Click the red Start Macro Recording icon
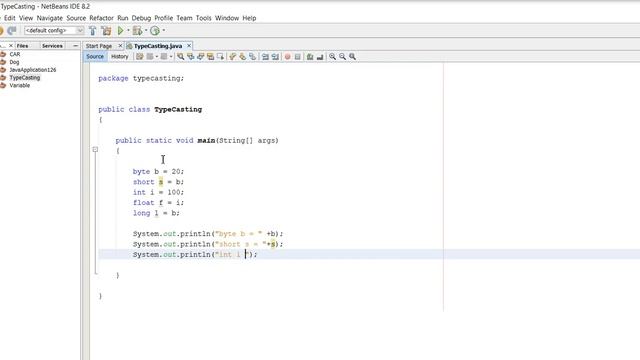The image size is (640, 360). 287,57
